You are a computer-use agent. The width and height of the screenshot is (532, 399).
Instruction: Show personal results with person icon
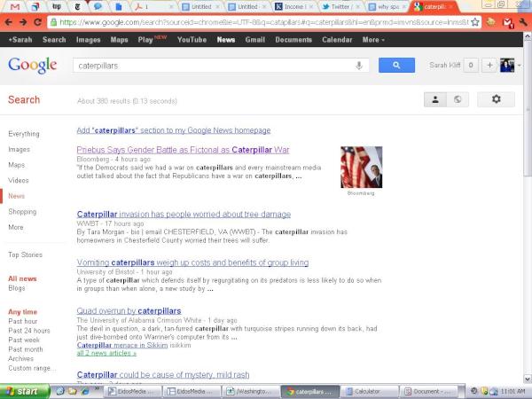pos(435,99)
